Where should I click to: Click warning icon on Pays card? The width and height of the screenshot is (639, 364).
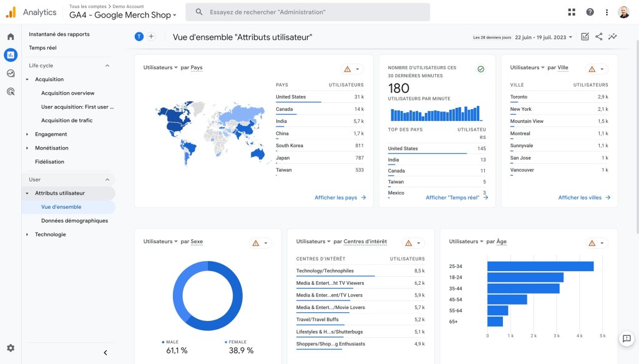[x=347, y=69]
